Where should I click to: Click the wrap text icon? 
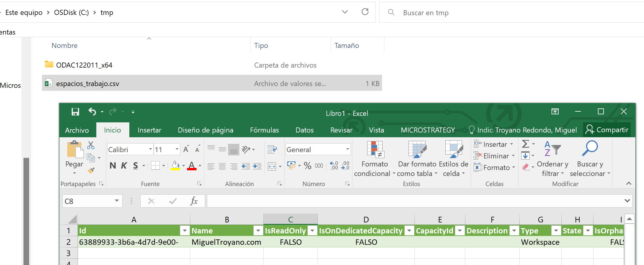point(272,149)
